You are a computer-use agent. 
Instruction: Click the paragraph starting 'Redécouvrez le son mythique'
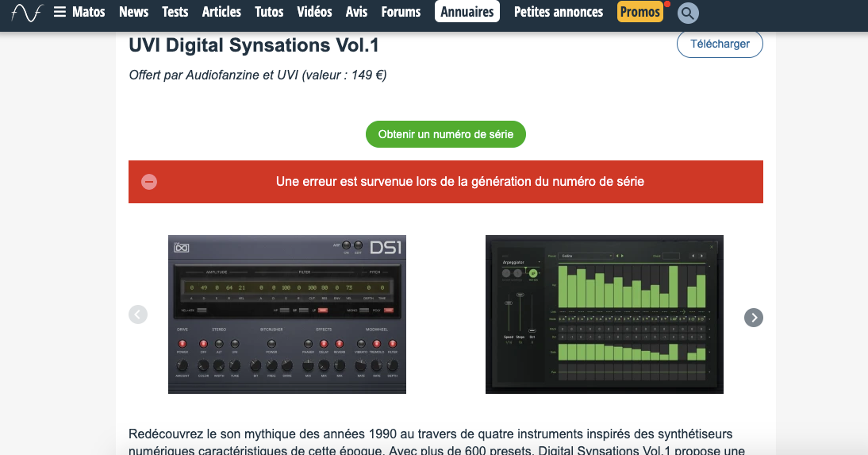tap(437, 442)
